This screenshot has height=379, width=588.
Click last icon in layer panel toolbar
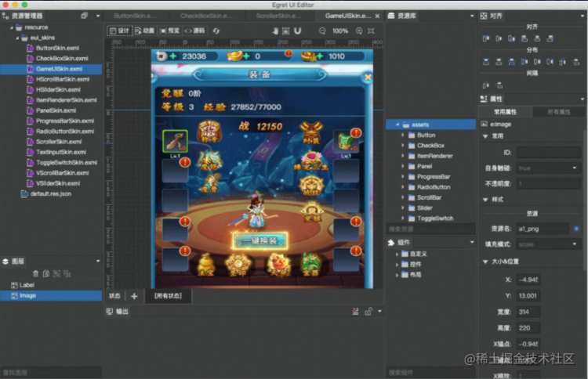click(67, 274)
